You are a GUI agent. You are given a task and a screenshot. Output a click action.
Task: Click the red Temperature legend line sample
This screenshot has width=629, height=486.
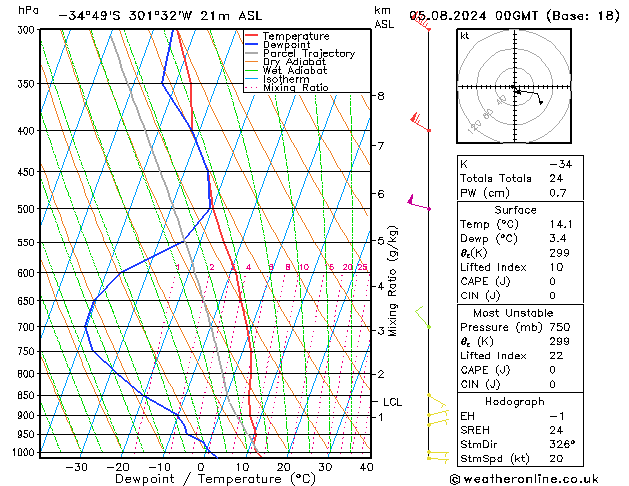click(x=252, y=36)
